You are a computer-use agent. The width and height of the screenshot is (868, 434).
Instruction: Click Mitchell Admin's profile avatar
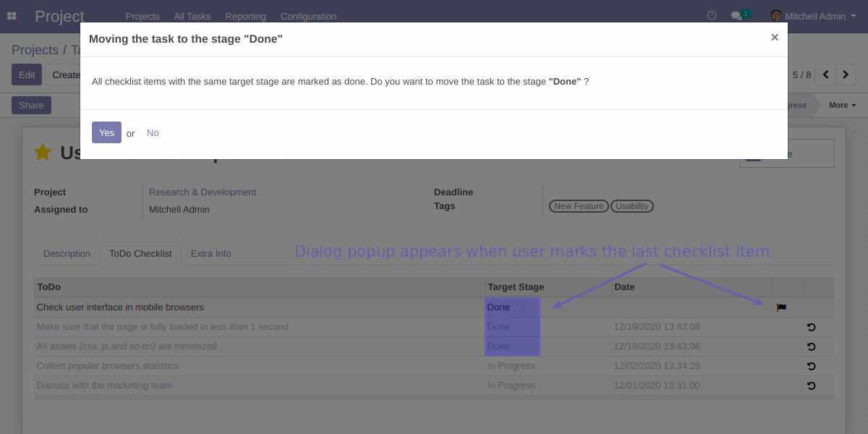[775, 15]
